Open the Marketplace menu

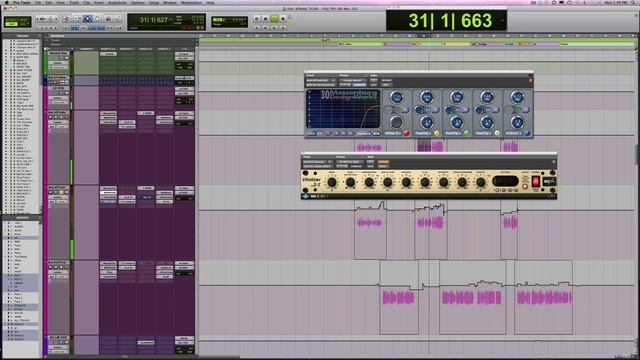point(191,2)
